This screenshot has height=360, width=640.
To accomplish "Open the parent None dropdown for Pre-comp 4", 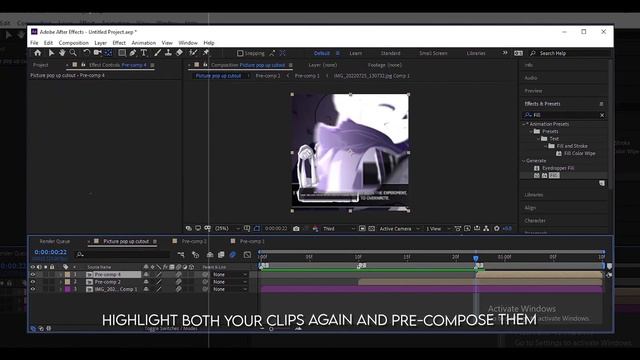I will pyautogui.click(x=230, y=275).
